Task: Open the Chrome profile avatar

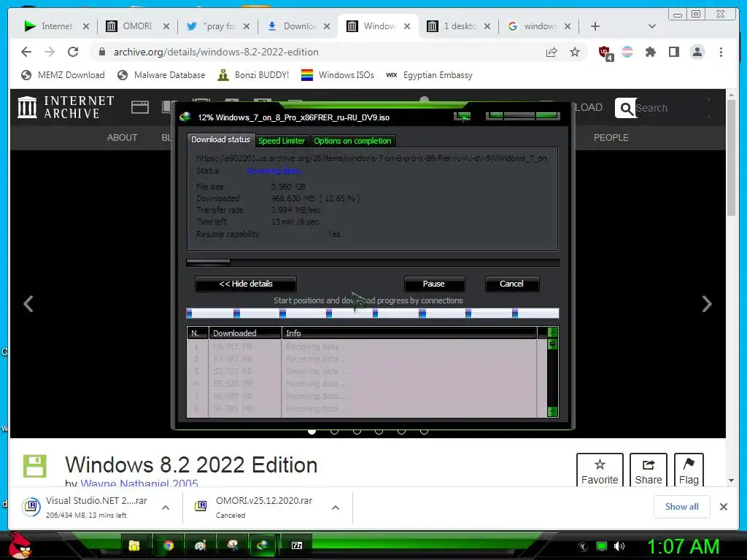Action: click(x=697, y=52)
